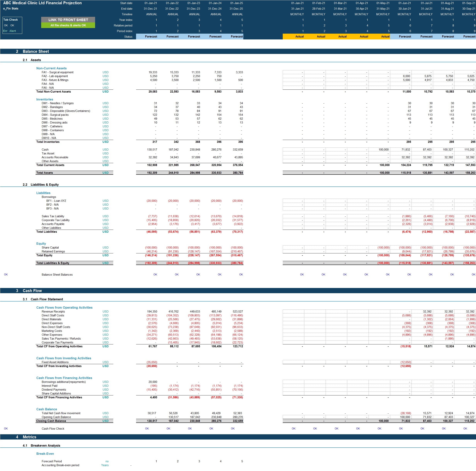Click the 01-Jun-21 start date header
Viewport: 476px width, 471px height.
(404, 3)
